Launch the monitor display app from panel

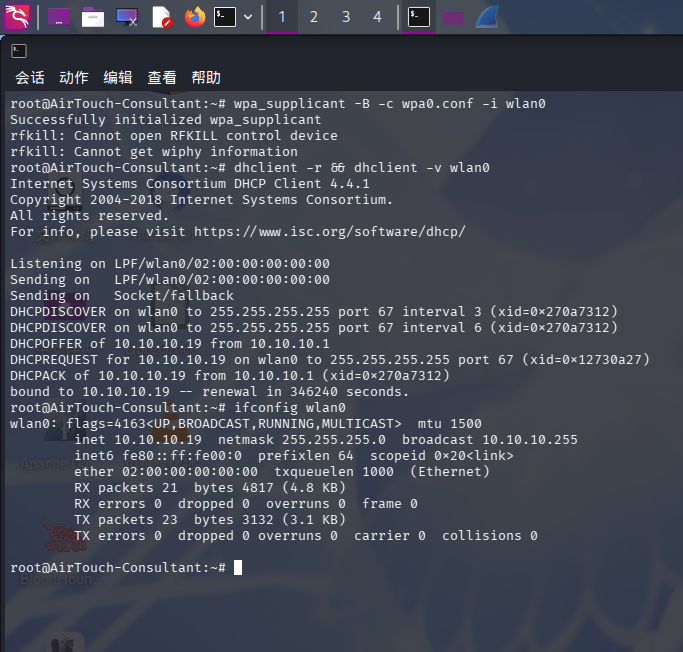pyautogui.click(x=127, y=17)
